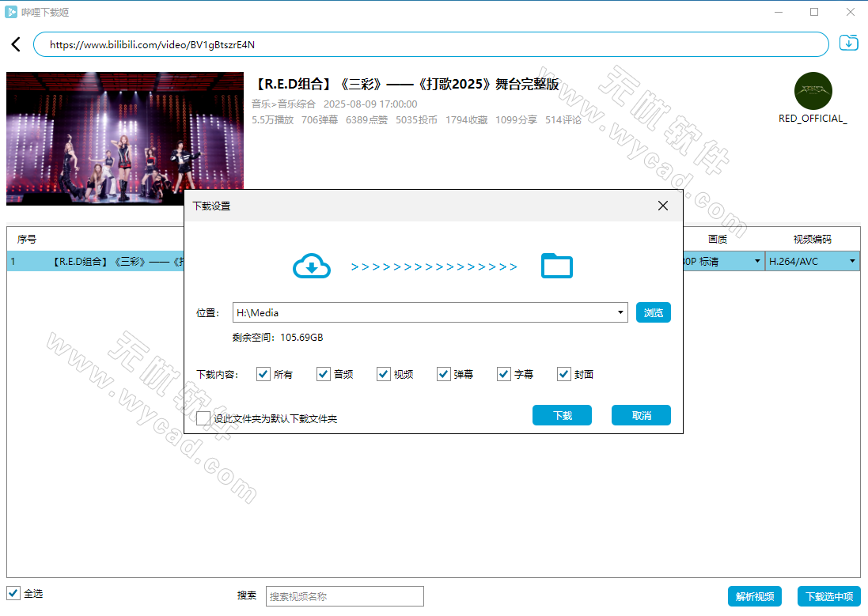The height and width of the screenshot is (616, 868).
Task: Click the back arrow icon
Action: (16, 45)
